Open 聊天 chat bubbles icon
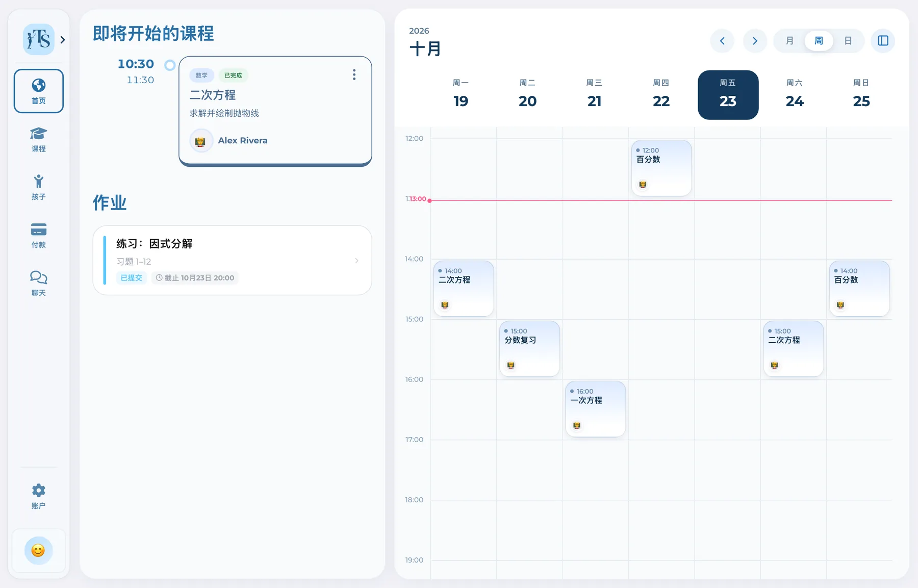Screen dimensions: 918x588 point(39,277)
